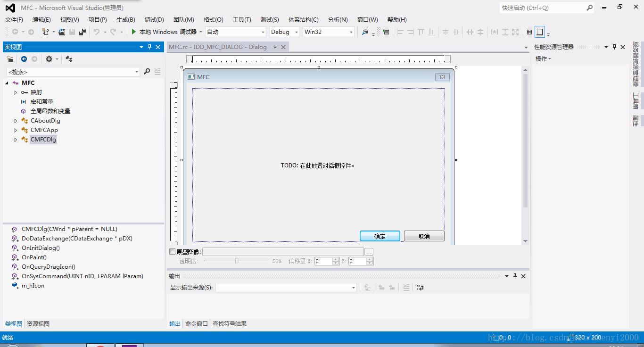
Task: Open the 操作 dropdown in 性能资源管理器
Action: click(x=543, y=58)
